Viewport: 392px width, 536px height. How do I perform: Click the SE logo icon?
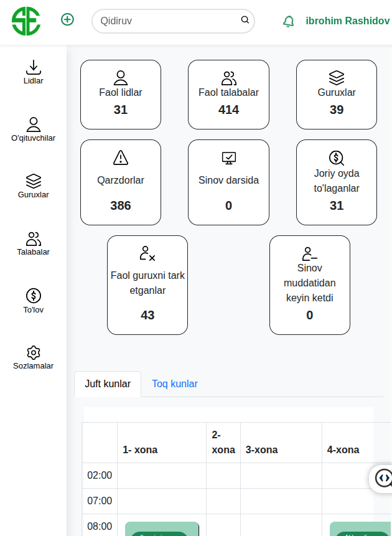(26, 21)
